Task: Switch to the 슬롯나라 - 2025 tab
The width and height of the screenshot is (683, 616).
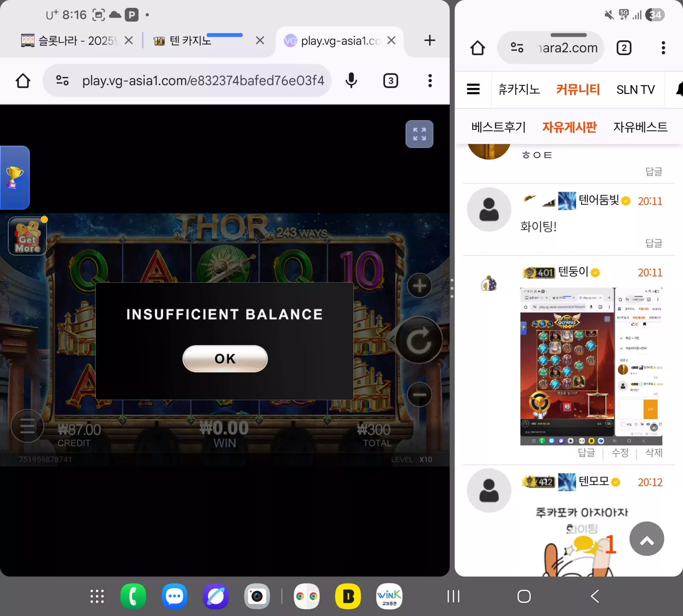Action: point(69,41)
